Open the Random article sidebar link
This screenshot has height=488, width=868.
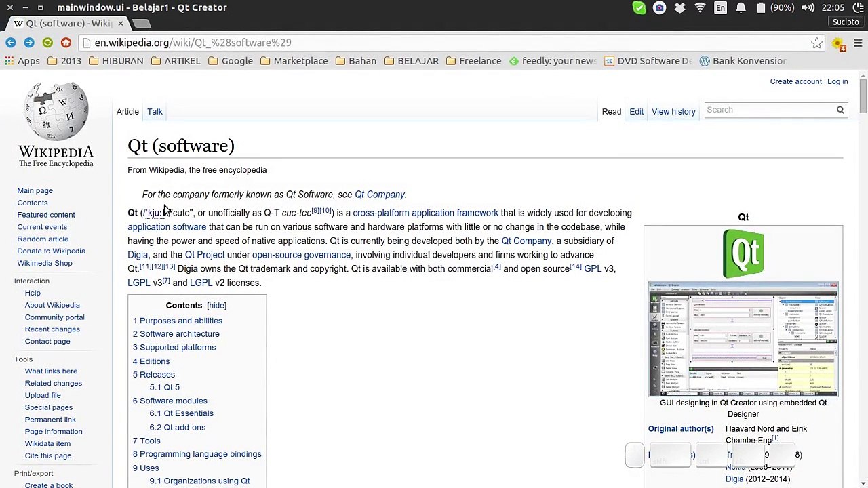(43, 239)
